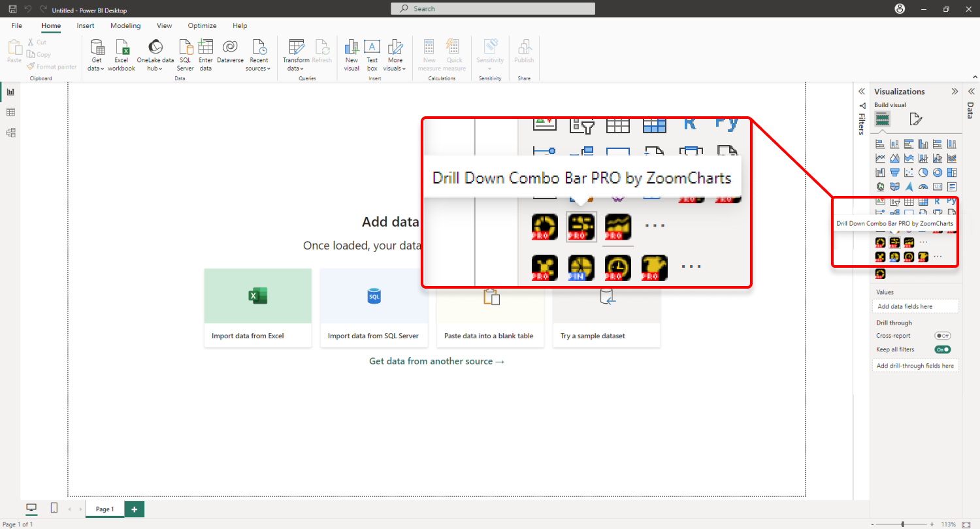This screenshot has width=980, height=529.
Task: Insert a Text box from ribbon
Action: [x=372, y=55]
